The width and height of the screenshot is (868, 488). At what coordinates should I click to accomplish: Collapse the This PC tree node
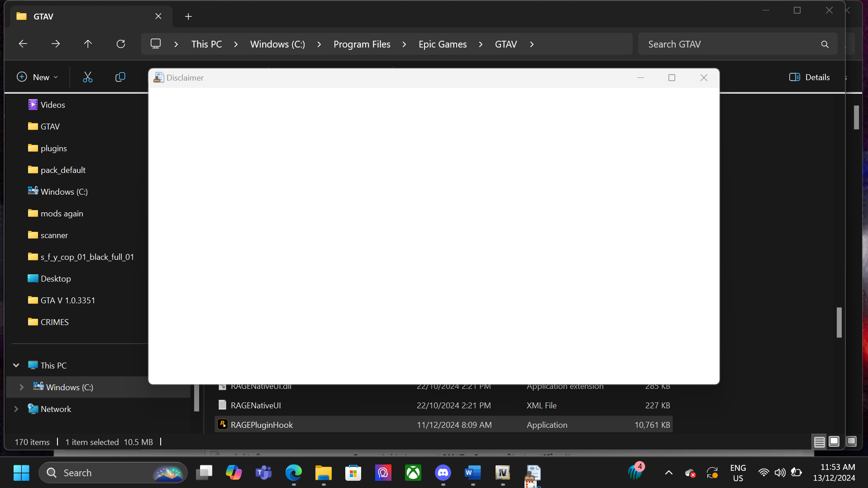point(16,365)
